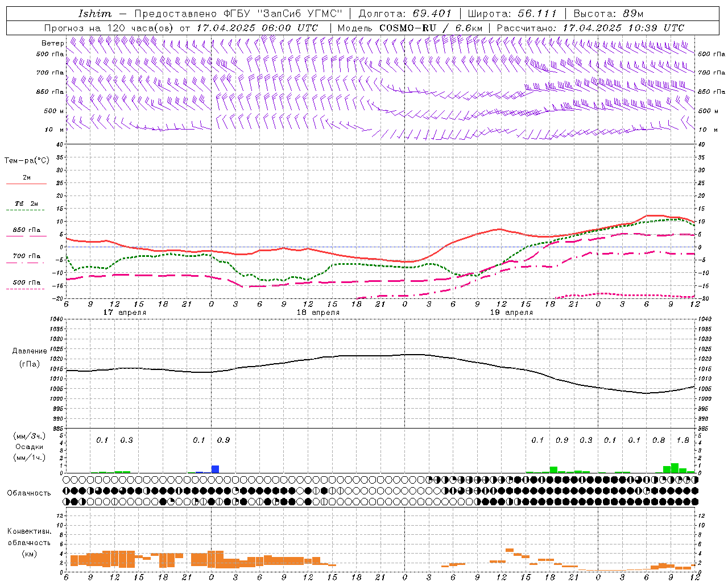Screen dimensions: 728x582
Task: Click the "(км)" unit label
Action: 29,554
